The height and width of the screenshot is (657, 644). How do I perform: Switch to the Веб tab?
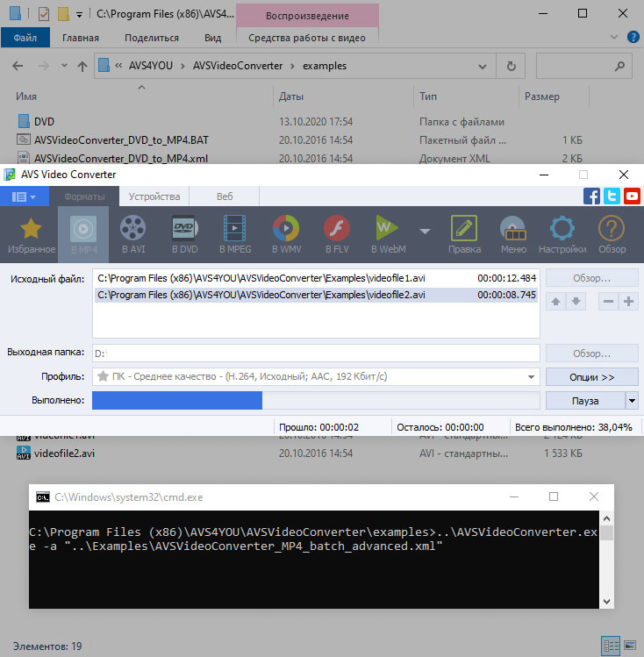[225, 196]
